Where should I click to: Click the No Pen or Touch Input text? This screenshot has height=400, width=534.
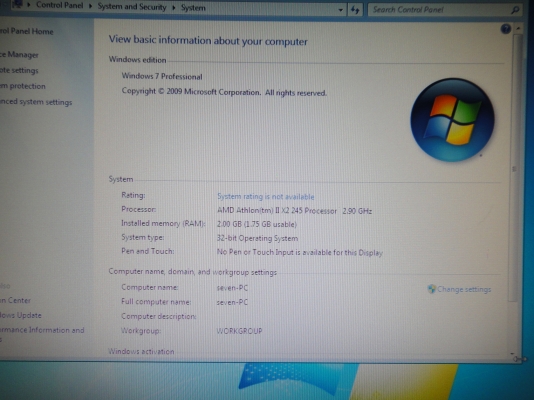(300, 253)
